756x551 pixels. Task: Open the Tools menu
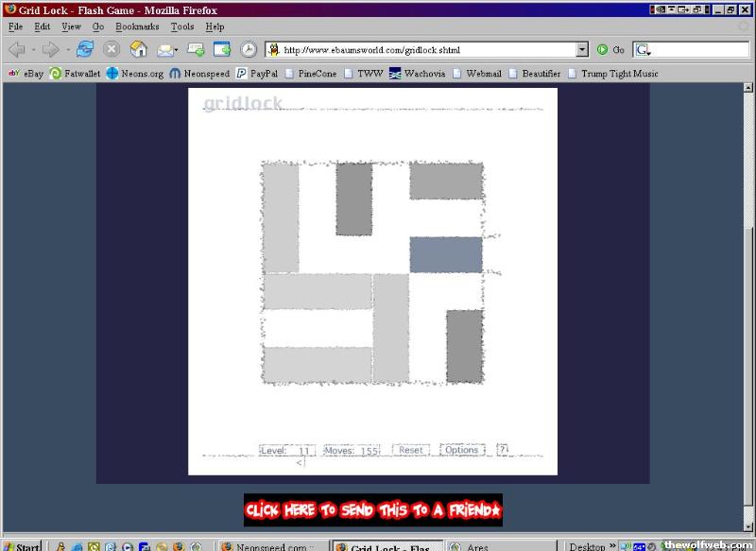pyautogui.click(x=181, y=26)
